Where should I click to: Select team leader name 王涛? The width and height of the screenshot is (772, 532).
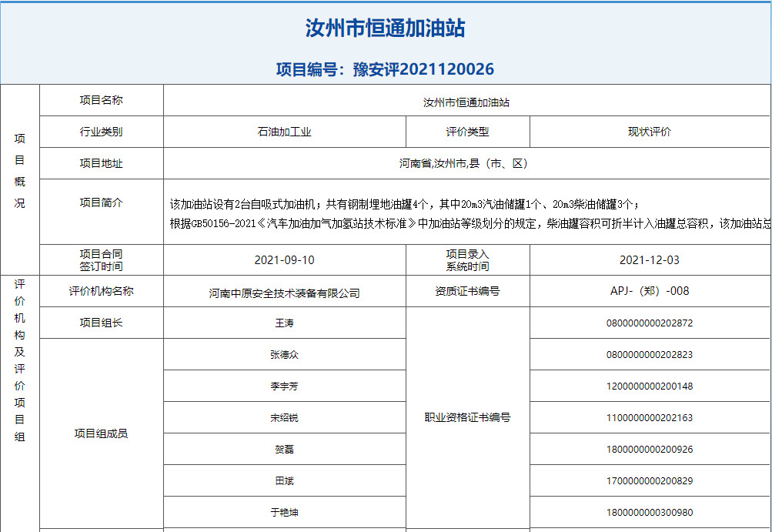point(285,323)
